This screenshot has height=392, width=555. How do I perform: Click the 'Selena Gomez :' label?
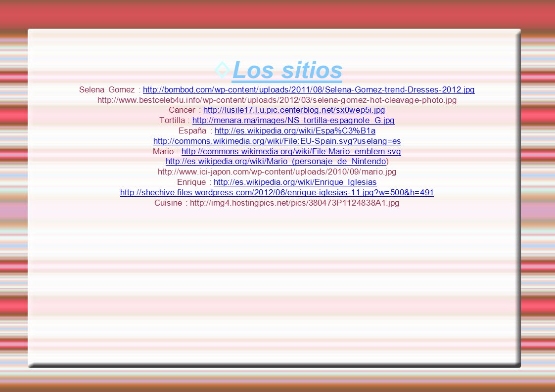click(110, 90)
